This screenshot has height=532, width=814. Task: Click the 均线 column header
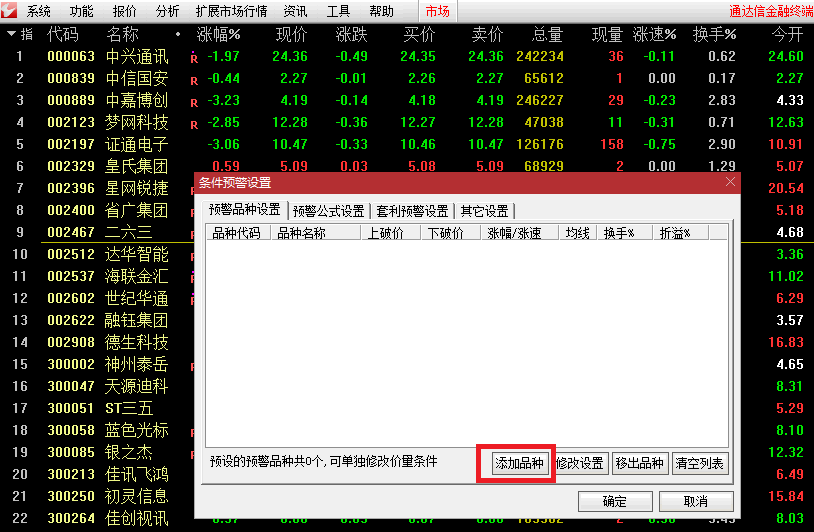point(578,233)
